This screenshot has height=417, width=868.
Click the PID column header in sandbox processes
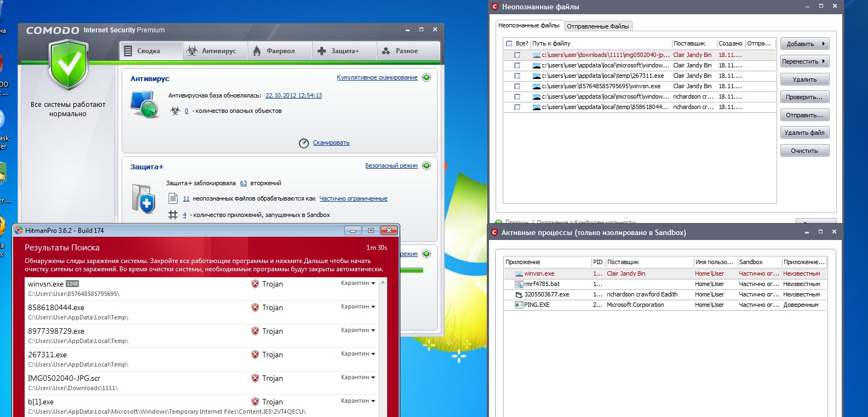point(598,262)
